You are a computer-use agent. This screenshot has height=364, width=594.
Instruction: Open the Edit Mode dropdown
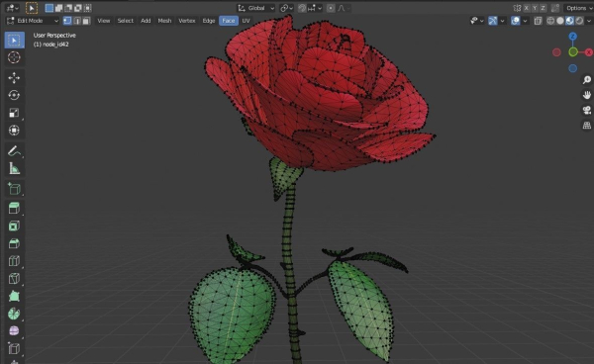[x=33, y=21]
